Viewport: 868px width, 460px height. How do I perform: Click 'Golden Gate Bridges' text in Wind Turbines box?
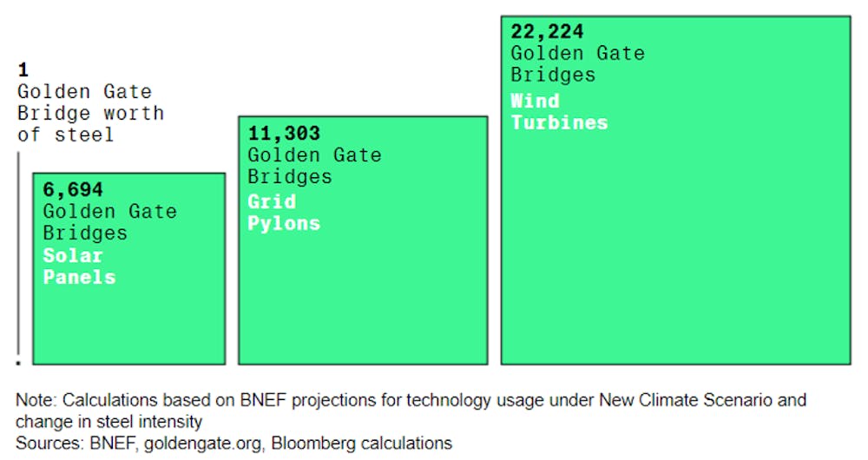[x=577, y=64]
